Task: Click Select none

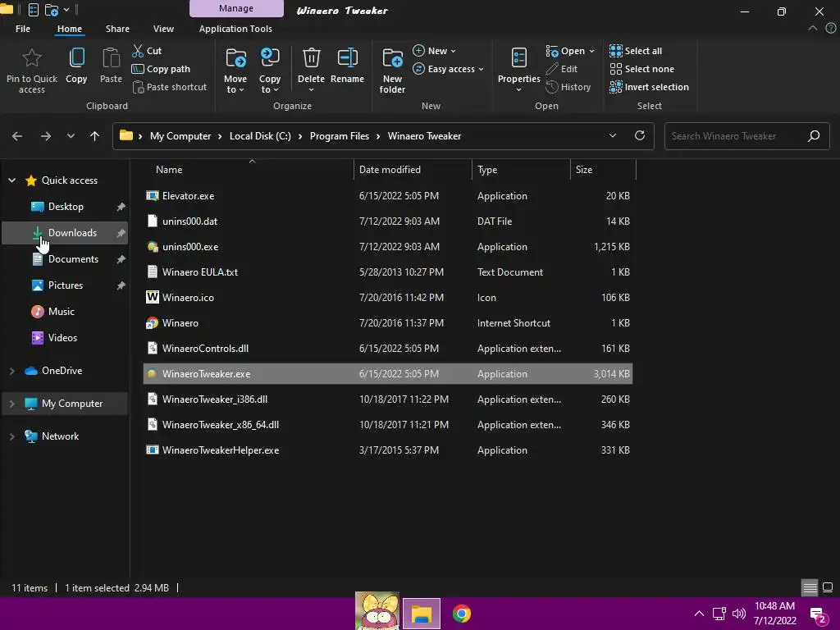Action: (641, 69)
